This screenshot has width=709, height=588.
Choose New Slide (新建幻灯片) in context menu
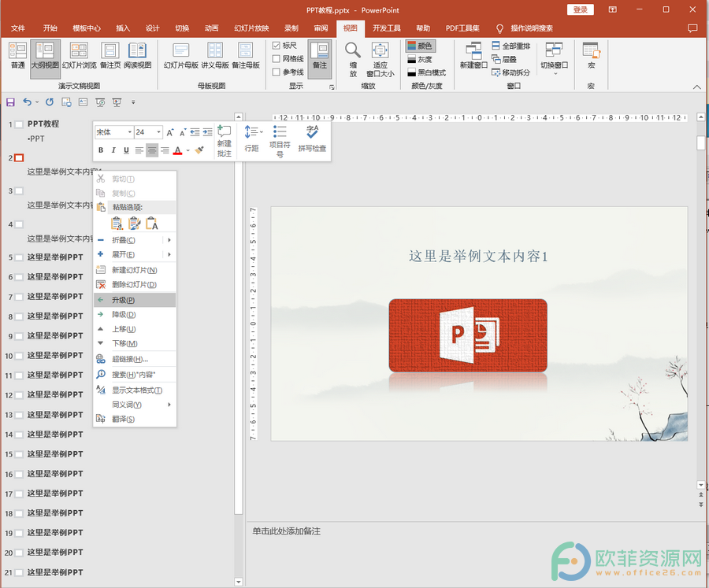[135, 270]
